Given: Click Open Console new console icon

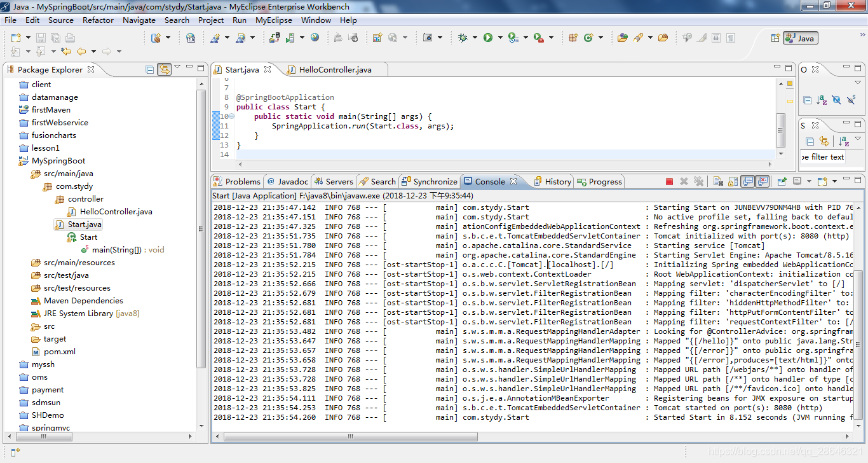Looking at the screenshot, I should [x=822, y=181].
